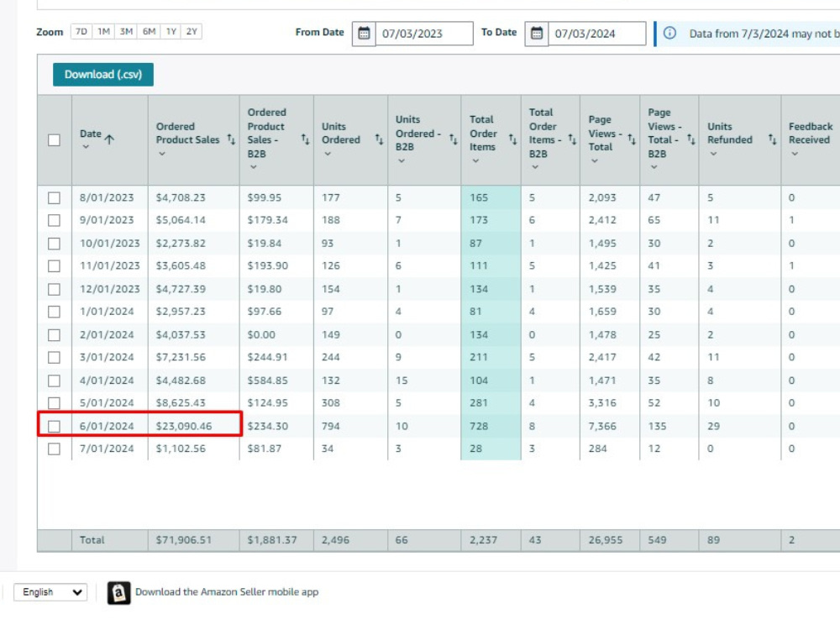Toggle the select-all header checkbox

pyautogui.click(x=54, y=139)
